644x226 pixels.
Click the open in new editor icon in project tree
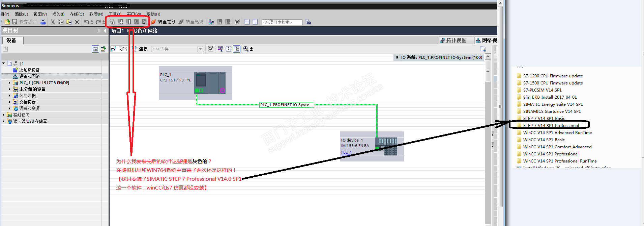point(104,49)
